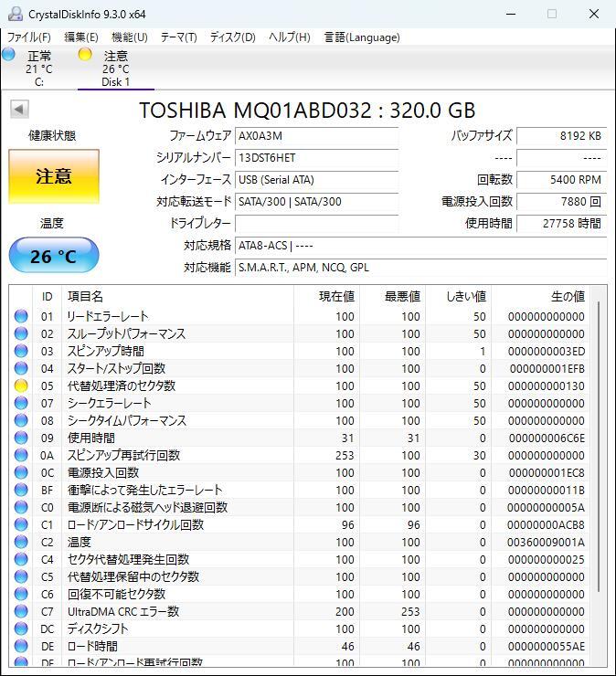Click status icon for C4 セクタ代替処理発生回数
The image size is (616, 676).
[21, 559]
